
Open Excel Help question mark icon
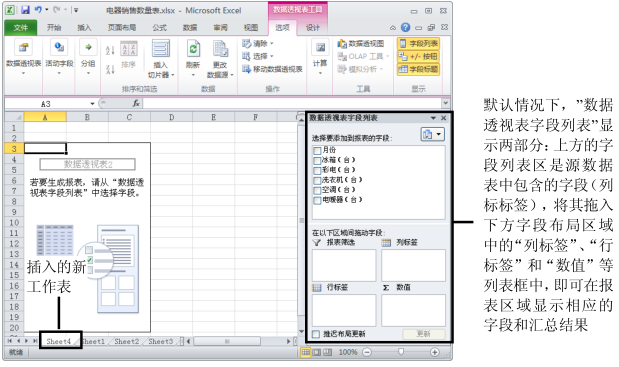[x=405, y=27]
